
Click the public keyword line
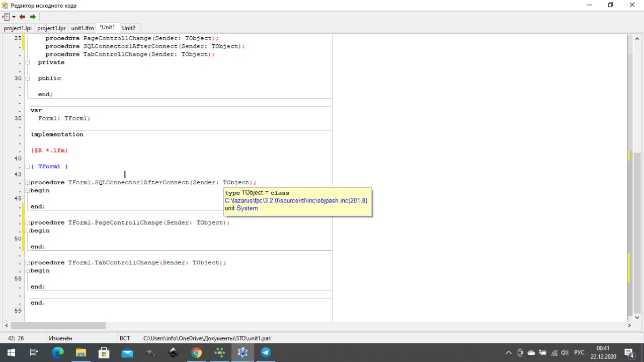49,79
